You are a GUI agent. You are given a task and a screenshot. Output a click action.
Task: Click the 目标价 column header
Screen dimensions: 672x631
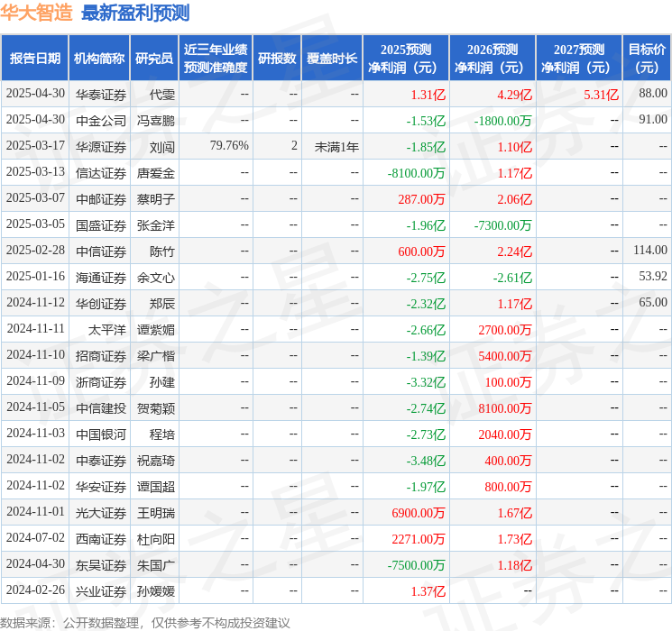647,59
